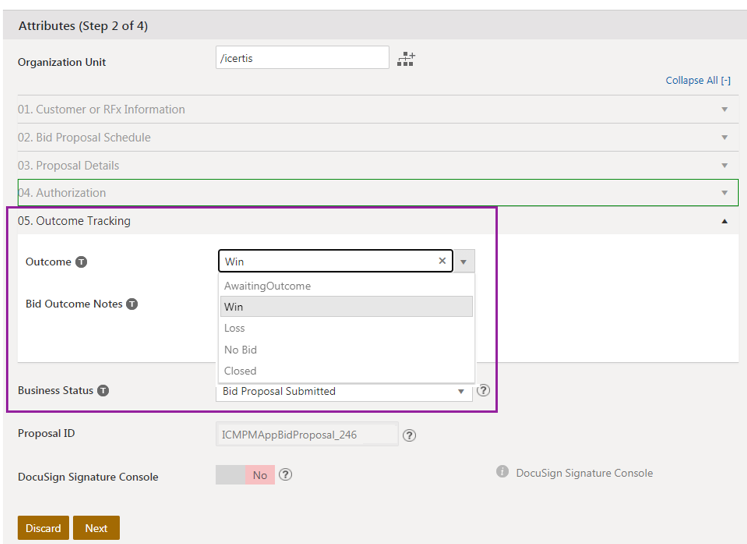Open help icon next to Proposal ID
747x544 pixels.
(x=409, y=435)
